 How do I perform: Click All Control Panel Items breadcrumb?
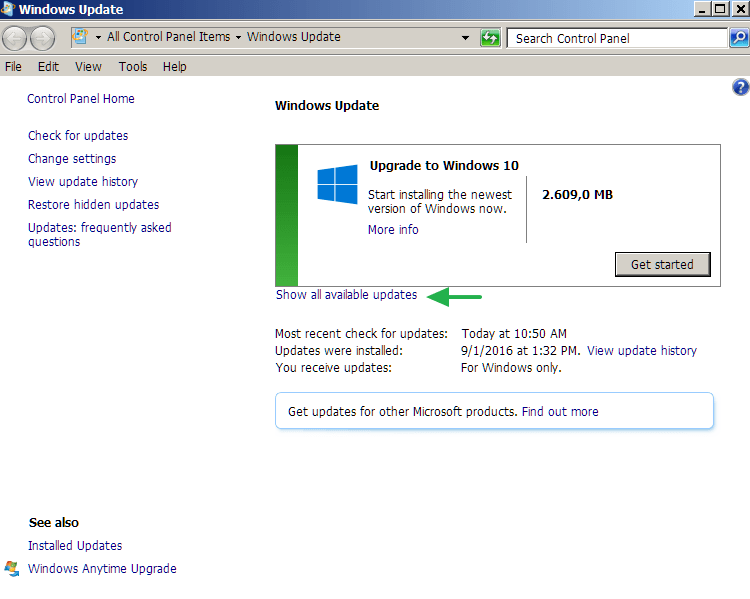pos(168,37)
